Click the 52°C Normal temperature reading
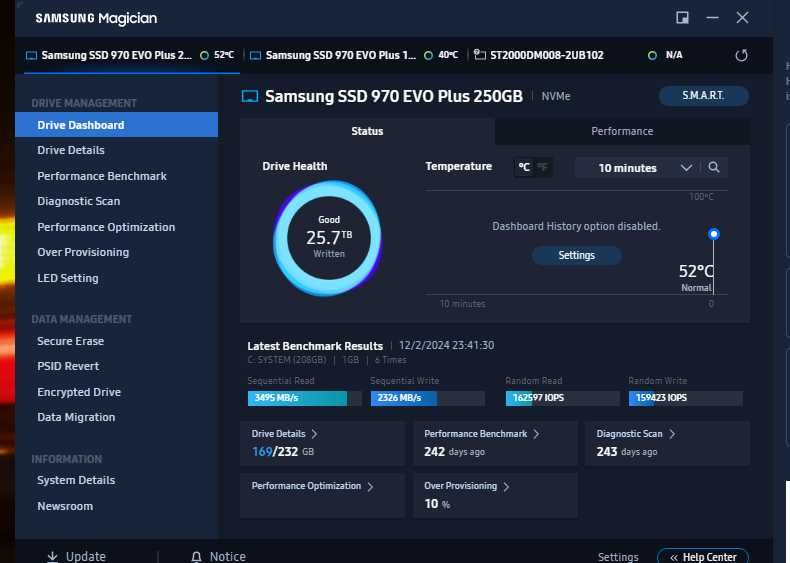Image resolution: width=790 pixels, height=563 pixels. pyautogui.click(x=696, y=277)
